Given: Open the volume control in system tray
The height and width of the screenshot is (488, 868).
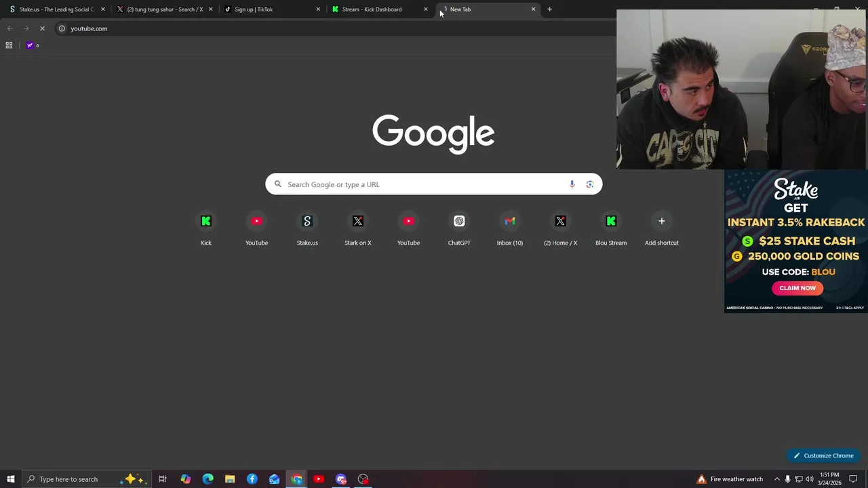Looking at the screenshot, I should pyautogui.click(x=810, y=479).
